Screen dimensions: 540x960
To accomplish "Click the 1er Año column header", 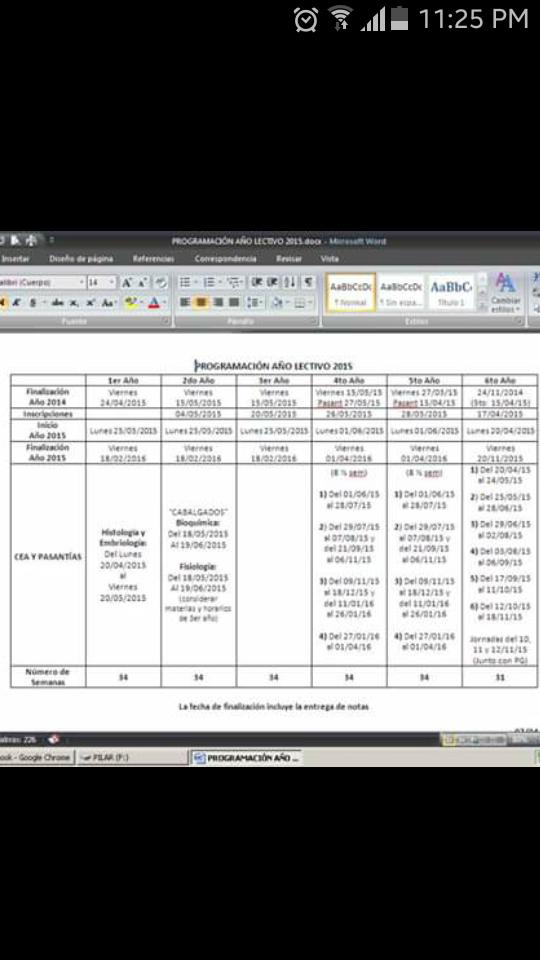I will pos(123,380).
